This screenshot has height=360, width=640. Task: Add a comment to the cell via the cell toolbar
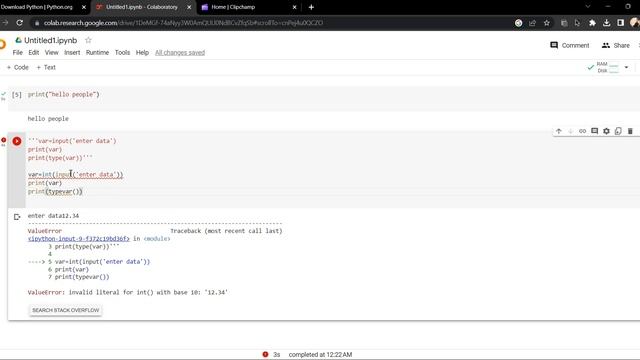[x=594, y=131]
